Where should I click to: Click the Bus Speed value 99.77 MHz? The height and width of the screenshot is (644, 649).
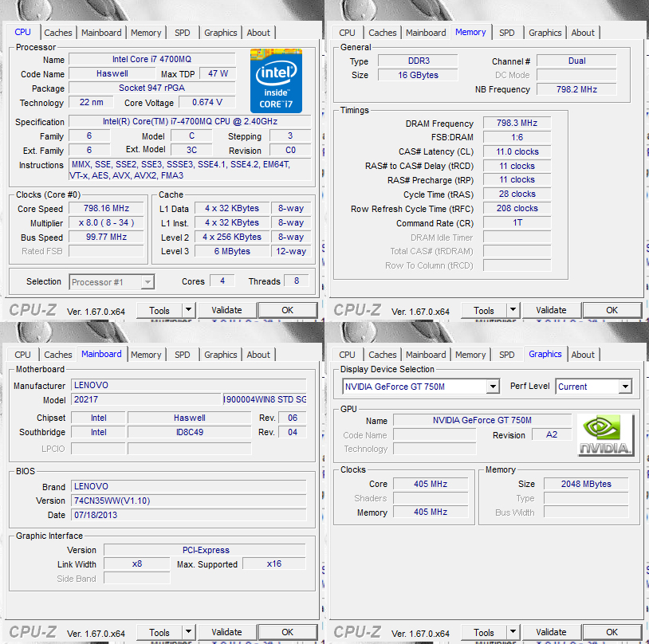point(106,237)
